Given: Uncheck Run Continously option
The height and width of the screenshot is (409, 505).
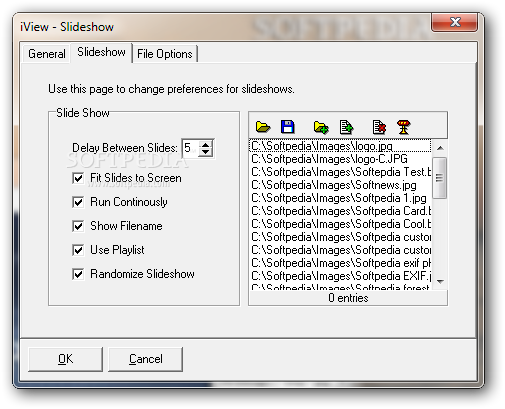Looking at the screenshot, I should (x=78, y=202).
